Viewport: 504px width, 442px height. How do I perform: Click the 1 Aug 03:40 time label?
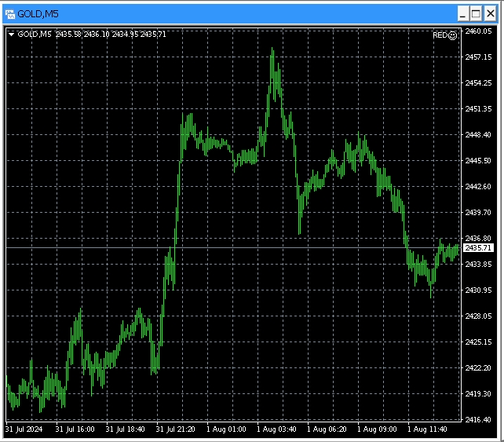278,430
